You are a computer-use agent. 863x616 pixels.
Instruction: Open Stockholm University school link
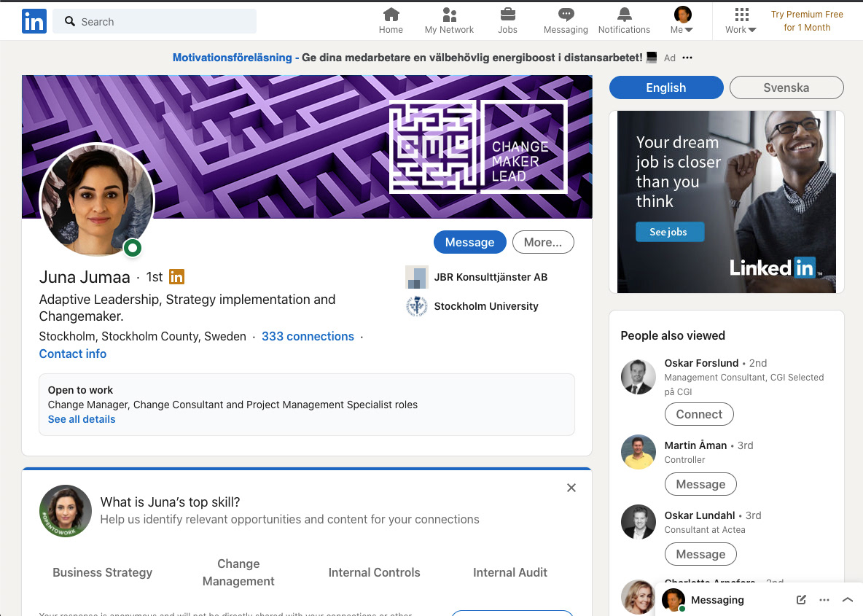486,306
